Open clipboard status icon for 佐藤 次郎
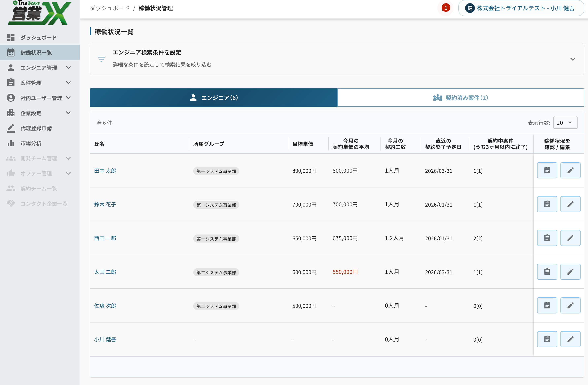 coord(547,306)
